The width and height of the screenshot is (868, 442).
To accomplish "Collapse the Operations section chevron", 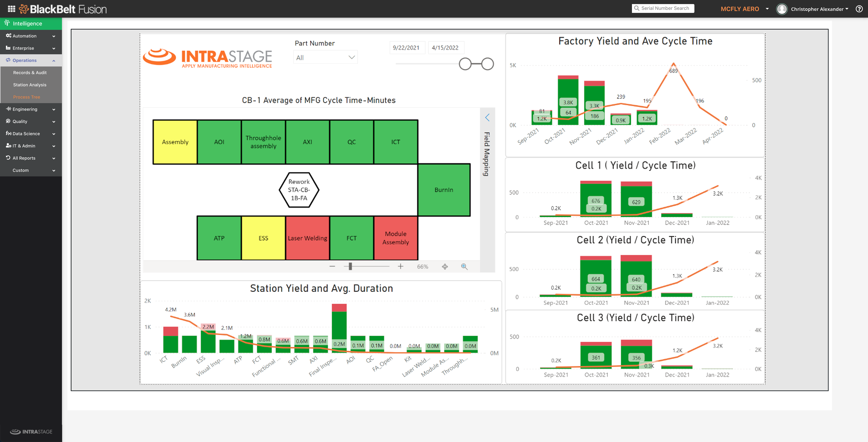I will pyautogui.click(x=54, y=61).
